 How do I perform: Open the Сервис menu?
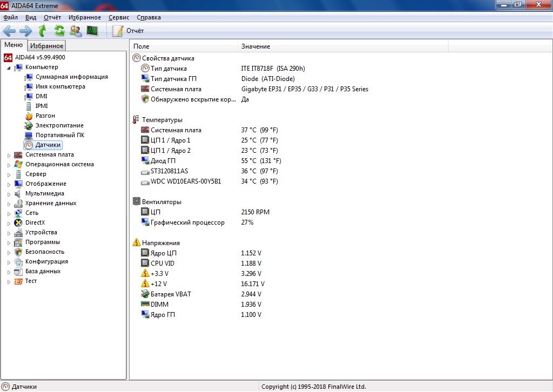click(118, 17)
